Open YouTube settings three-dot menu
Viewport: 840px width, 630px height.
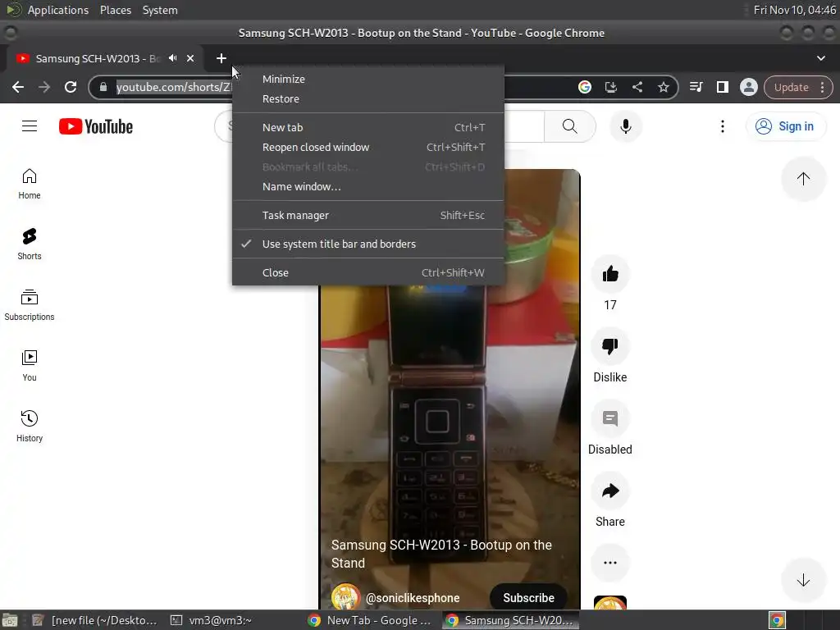722,126
